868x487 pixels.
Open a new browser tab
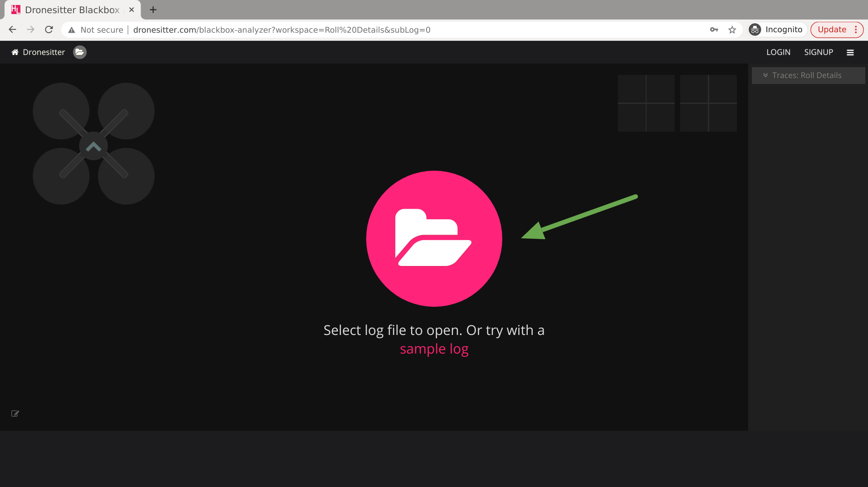pos(153,10)
